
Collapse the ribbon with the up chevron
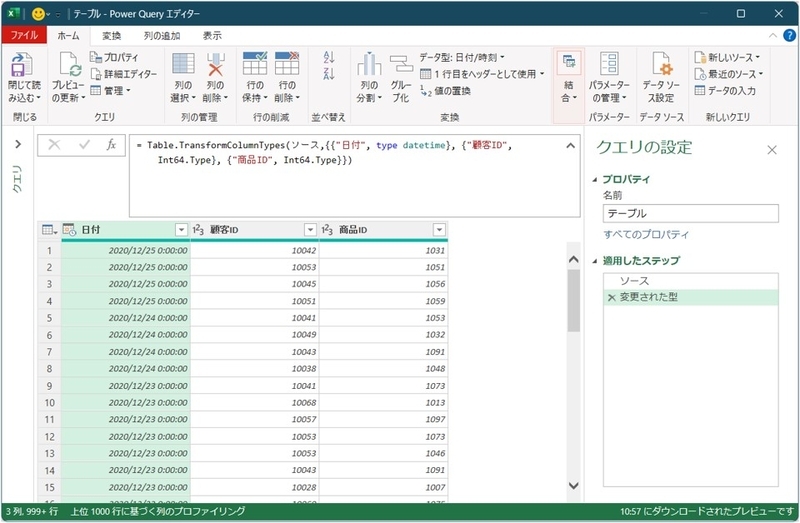(x=772, y=36)
